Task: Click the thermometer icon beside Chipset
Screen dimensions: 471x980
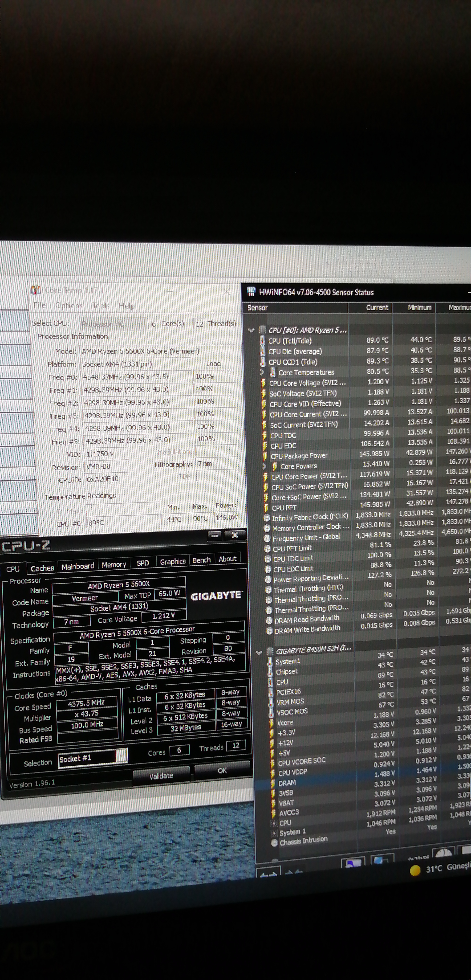Action: 270,672
